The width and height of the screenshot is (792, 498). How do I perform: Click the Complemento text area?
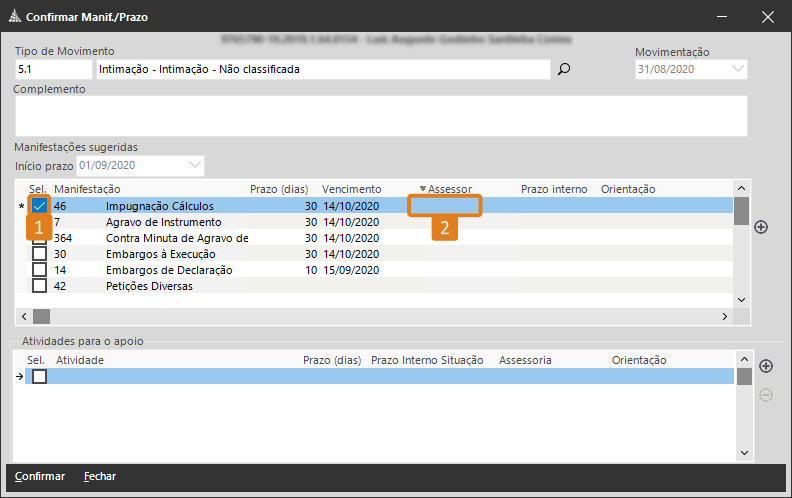click(380, 115)
